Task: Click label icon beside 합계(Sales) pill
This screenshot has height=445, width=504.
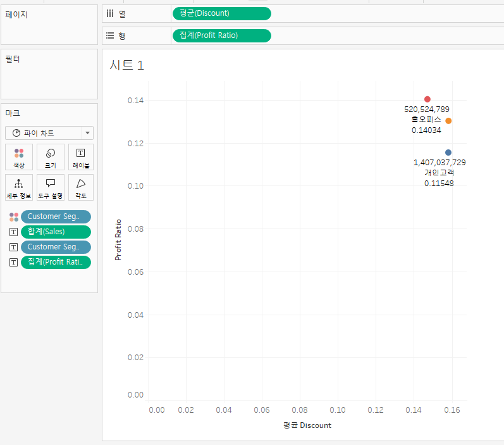Action: click(13, 232)
